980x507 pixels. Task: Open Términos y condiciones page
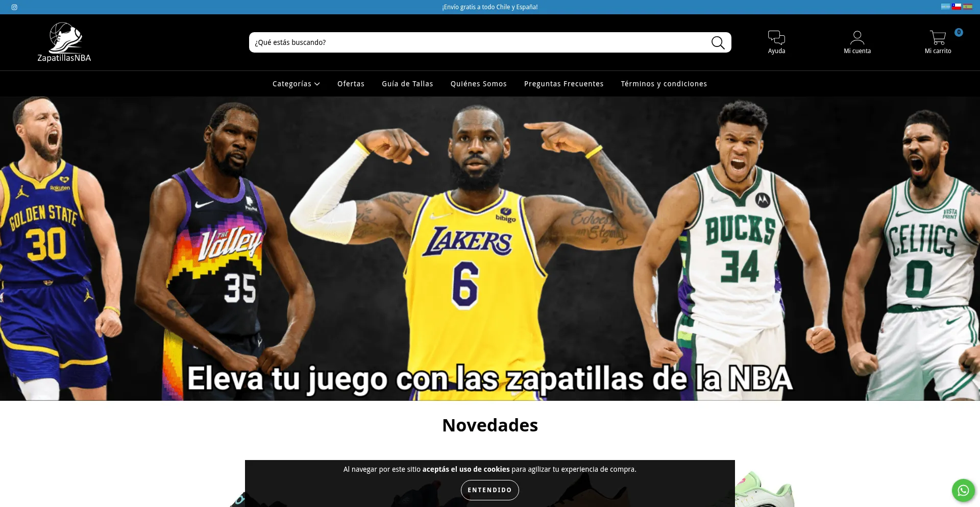[664, 84]
